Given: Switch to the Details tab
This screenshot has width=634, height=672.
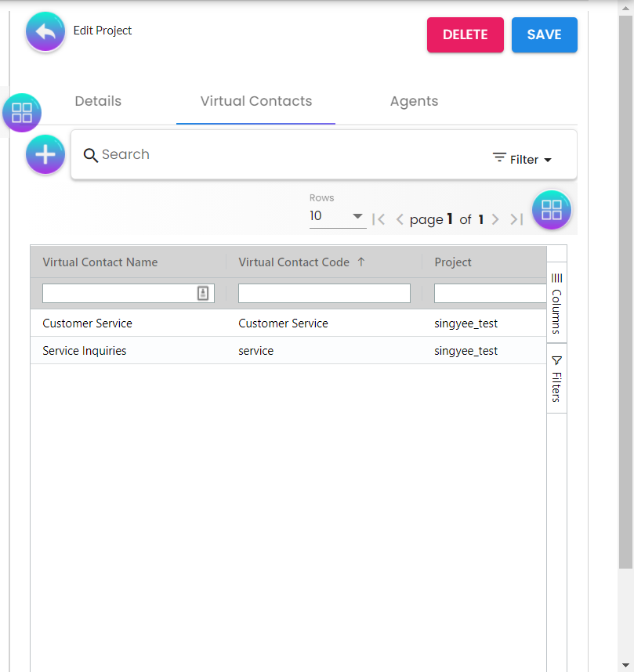Looking at the screenshot, I should point(98,101).
